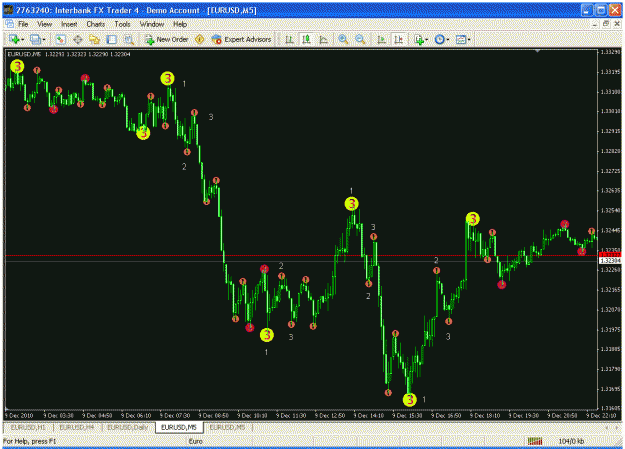
Task: Open the Window menu
Action: click(152, 24)
